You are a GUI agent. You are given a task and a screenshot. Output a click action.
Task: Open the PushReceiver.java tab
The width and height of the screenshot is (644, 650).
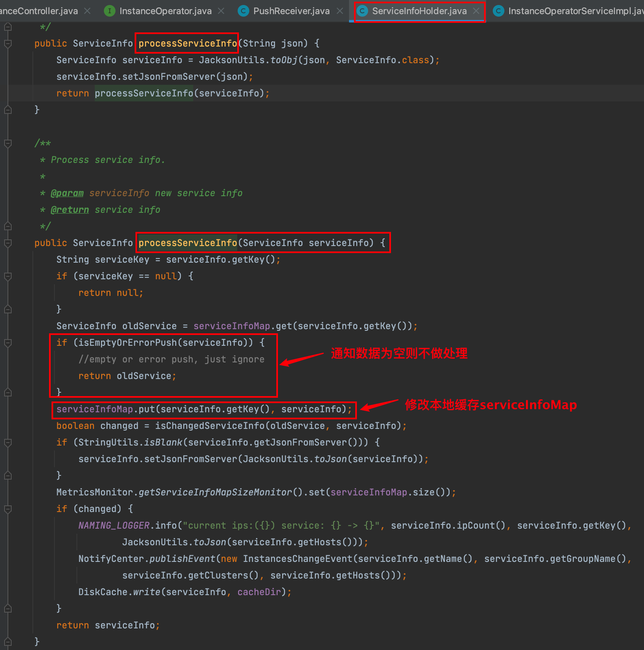click(x=291, y=11)
